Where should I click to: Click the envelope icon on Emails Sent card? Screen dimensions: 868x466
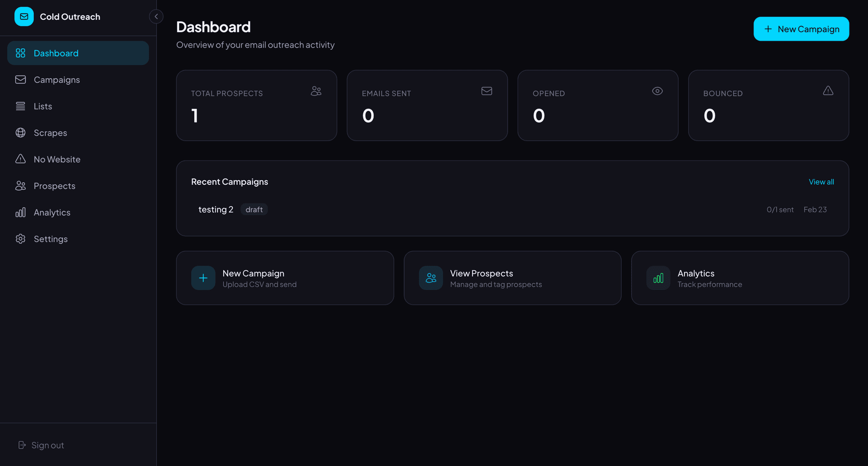coord(486,91)
